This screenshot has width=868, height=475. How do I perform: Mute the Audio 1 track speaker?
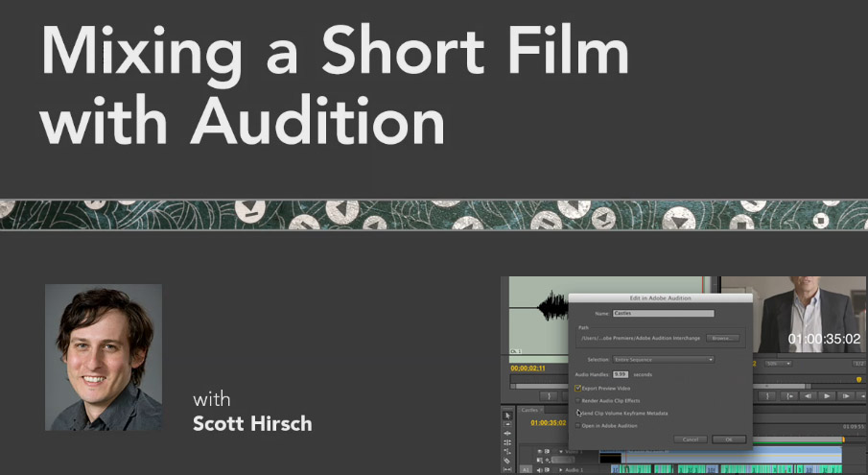(539, 470)
